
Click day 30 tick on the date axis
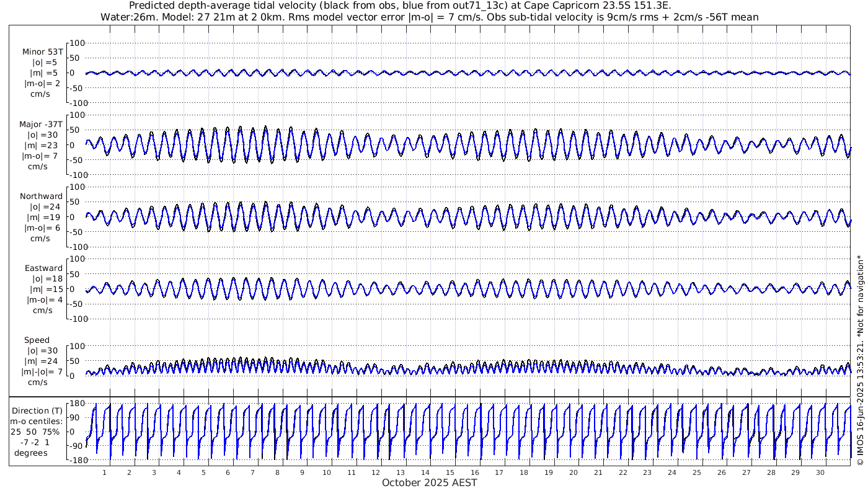coord(820,472)
